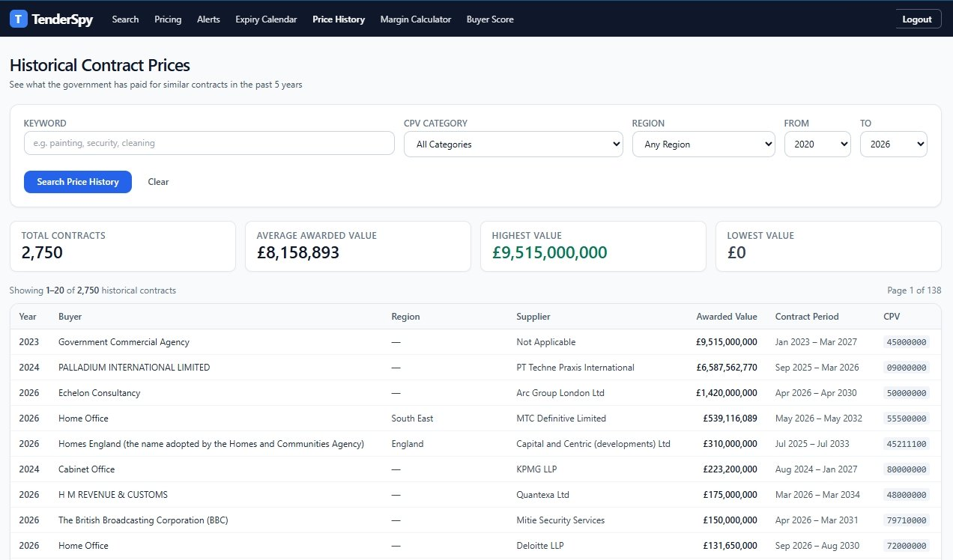Click the British Broadcasting Corporation buyer cell

click(143, 520)
